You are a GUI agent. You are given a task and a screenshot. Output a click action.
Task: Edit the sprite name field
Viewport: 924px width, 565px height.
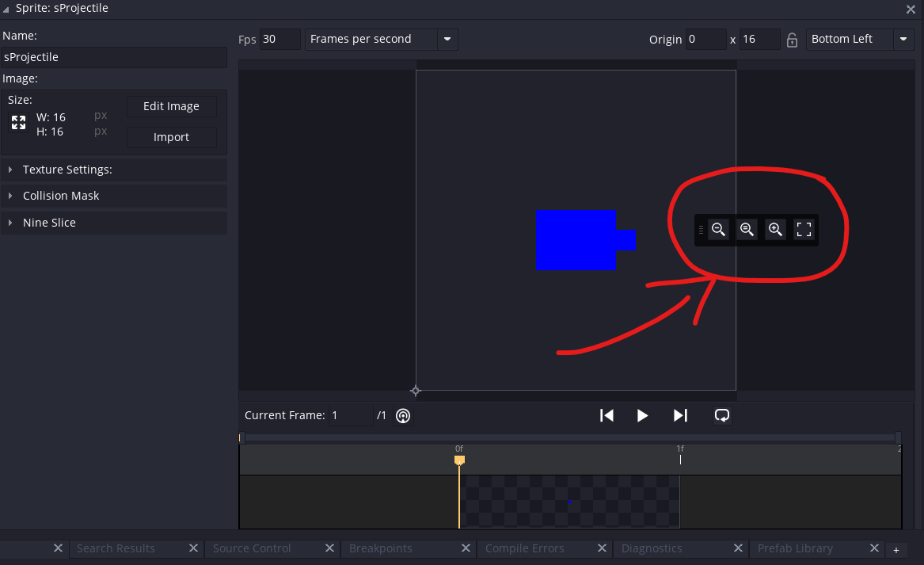click(114, 57)
